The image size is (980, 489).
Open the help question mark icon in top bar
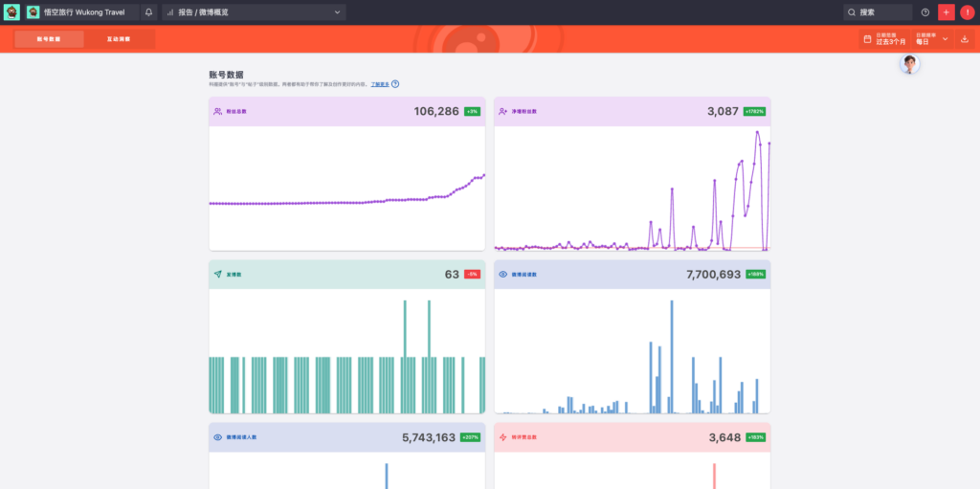coord(924,12)
